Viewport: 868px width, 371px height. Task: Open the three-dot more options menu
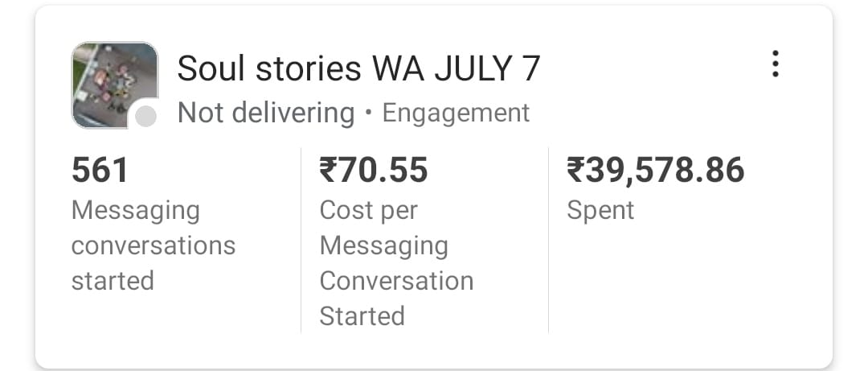click(x=775, y=64)
